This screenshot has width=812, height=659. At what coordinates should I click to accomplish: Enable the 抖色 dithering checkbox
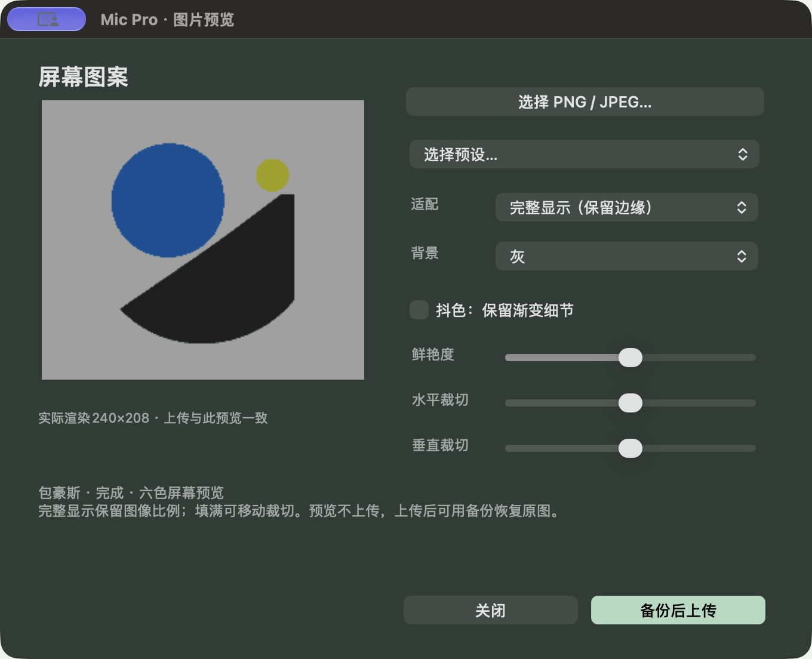point(419,310)
